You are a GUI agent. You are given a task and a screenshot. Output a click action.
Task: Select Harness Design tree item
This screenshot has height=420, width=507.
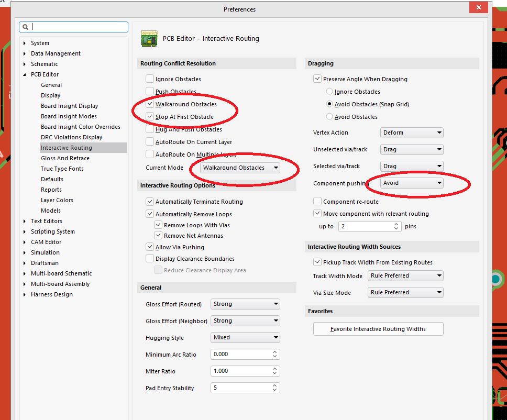click(52, 294)
